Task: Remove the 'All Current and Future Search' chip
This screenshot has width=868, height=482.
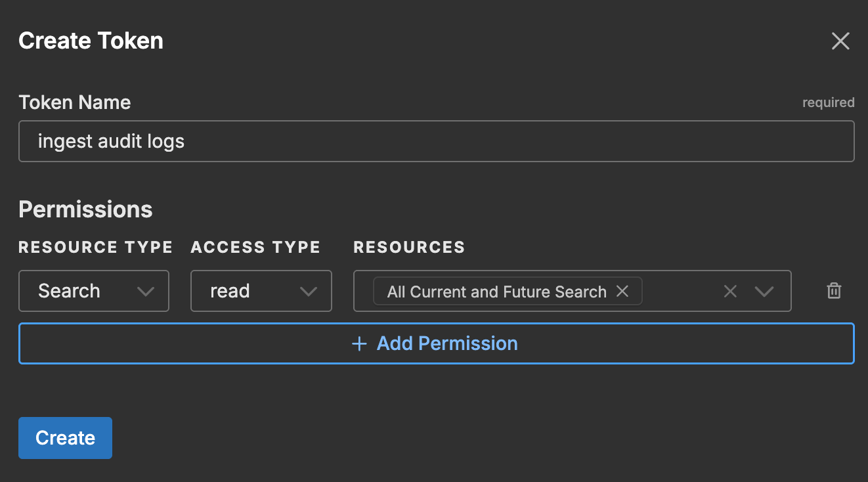Action: 622,292
